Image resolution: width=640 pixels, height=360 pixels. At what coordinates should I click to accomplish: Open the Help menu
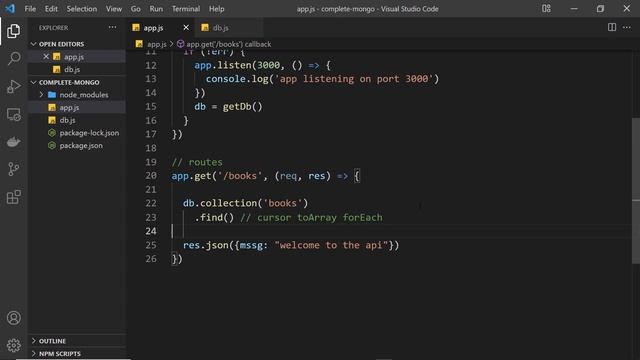[x=216, y=9]
